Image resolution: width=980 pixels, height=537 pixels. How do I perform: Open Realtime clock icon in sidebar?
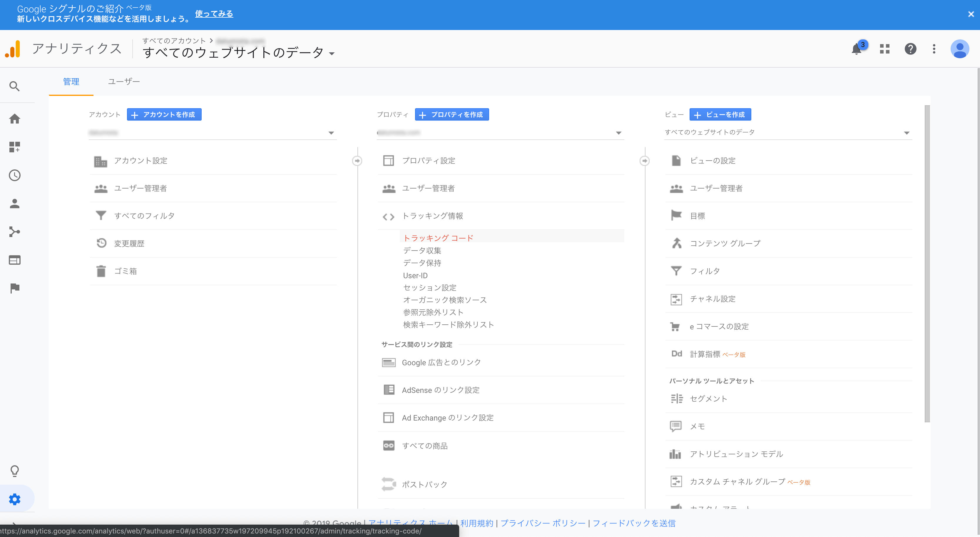point(14,175)
